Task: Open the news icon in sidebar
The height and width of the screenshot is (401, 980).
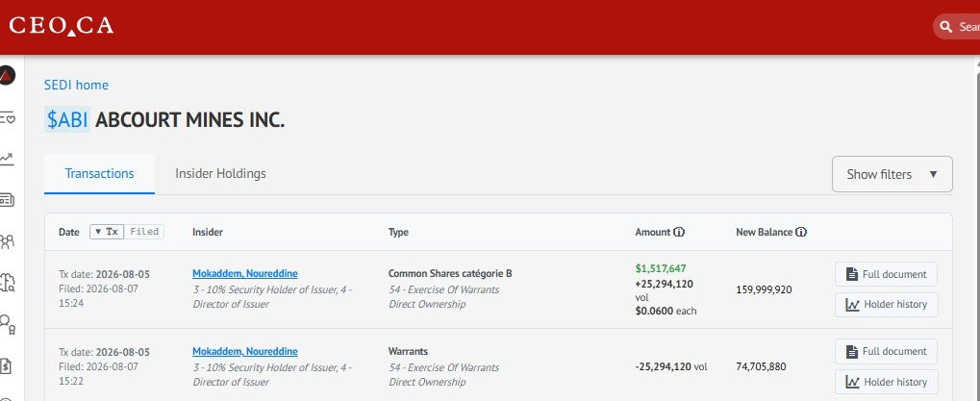Action: pos(7,200)
